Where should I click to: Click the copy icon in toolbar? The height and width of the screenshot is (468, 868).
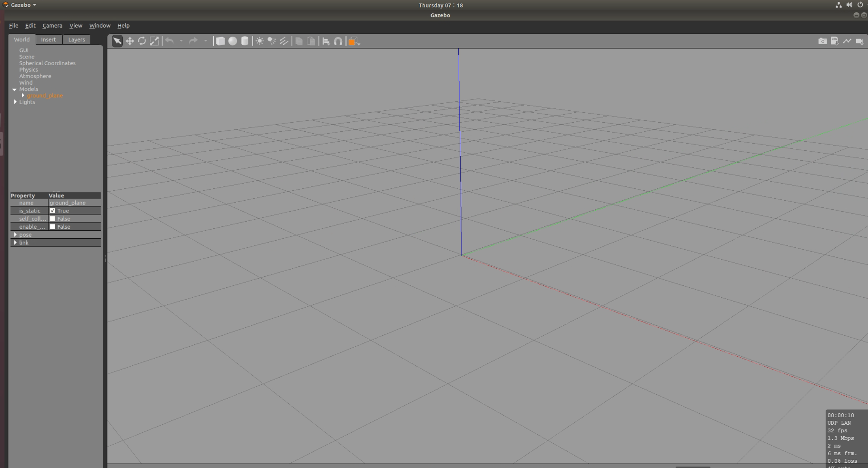(299, 41)
